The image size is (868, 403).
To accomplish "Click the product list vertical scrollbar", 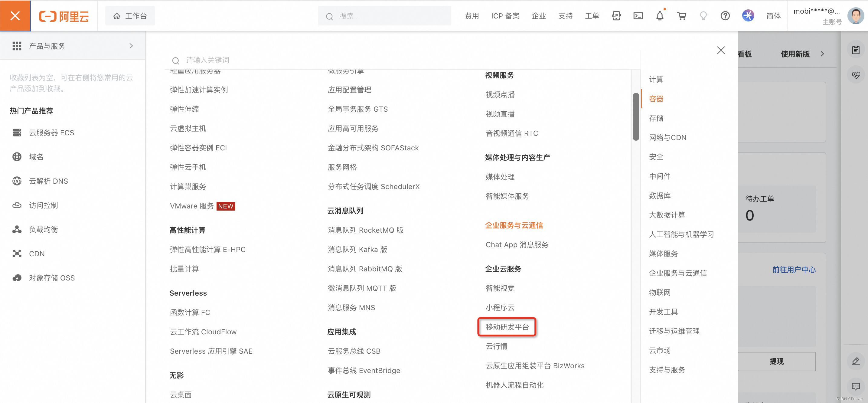I will 636,116.
